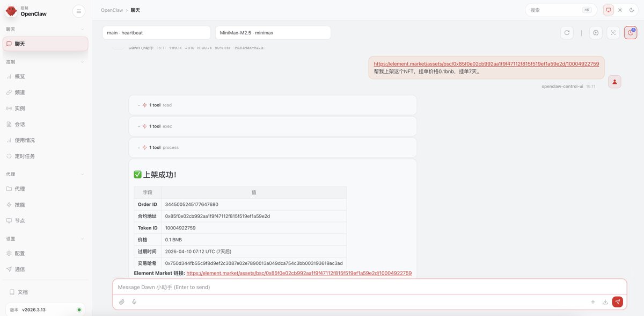Click the plus icon in message bar
The height and width of the screenshot is (316, 644).
click(x=593, y=302)
